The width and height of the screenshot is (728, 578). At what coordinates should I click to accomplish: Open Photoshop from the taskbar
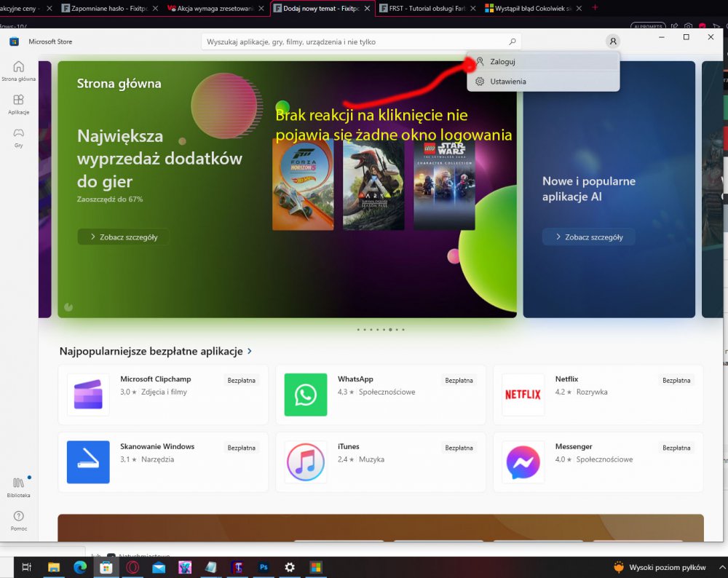coord(263,567)
